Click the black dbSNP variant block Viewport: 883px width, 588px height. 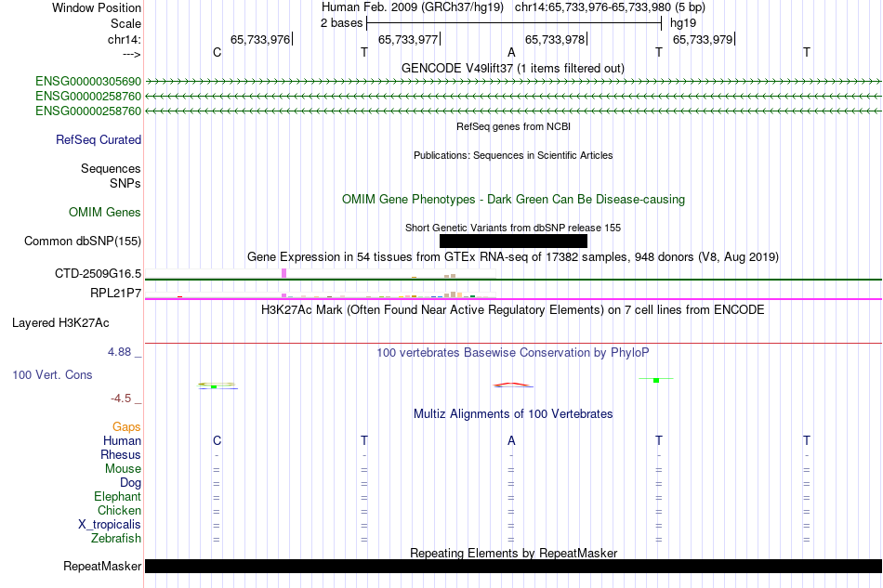point(513,241)
